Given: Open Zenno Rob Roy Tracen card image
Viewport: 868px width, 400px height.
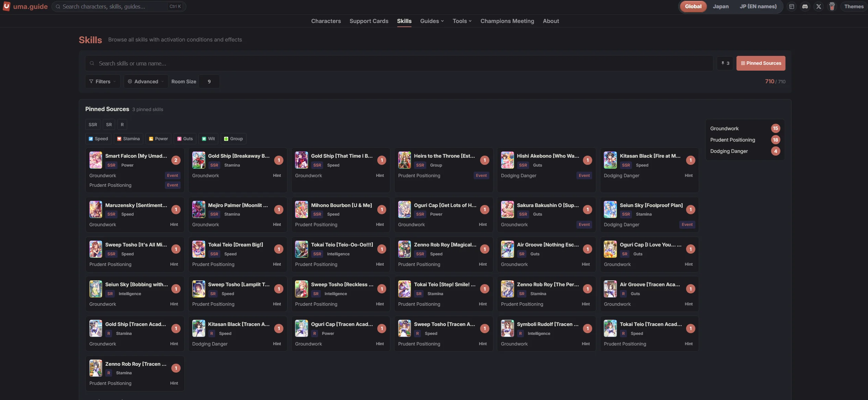Looking at the screenshot, I should 96,368.
